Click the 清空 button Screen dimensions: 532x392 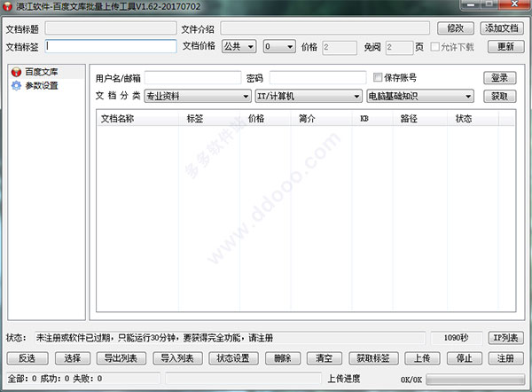pyautogui.click(x=324, y=358)
